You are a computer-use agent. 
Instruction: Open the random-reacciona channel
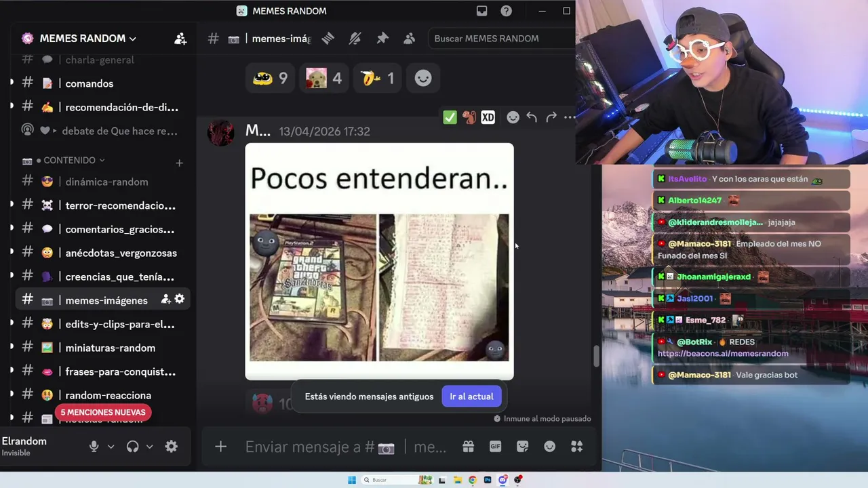pos(102,395)
